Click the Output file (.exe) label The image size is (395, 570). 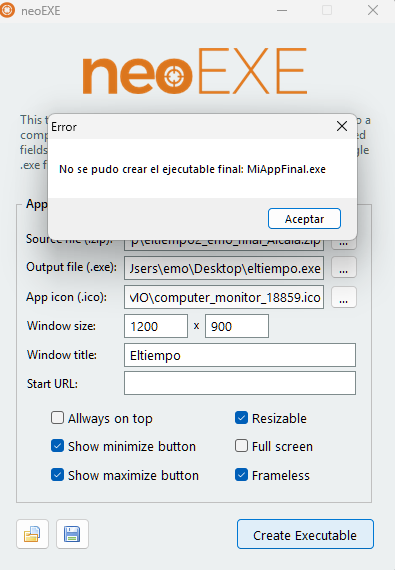pyautogui.click(x=72, y=267)
